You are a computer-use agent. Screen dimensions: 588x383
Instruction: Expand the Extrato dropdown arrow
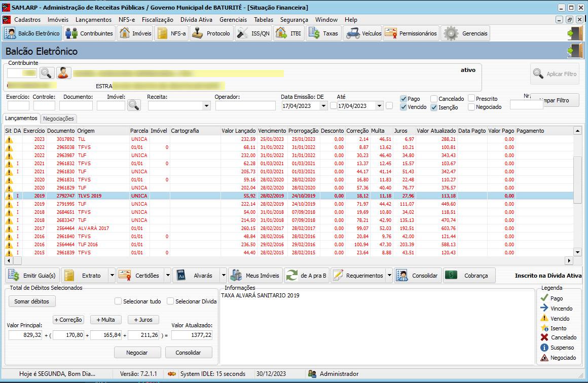(x=112, y=276)
